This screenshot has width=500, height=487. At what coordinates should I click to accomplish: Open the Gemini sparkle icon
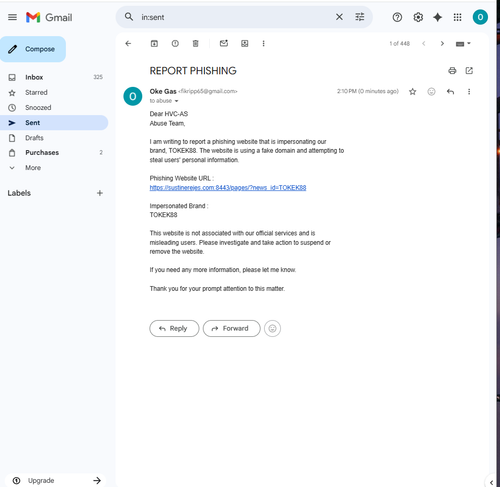(x=437, y=17)
